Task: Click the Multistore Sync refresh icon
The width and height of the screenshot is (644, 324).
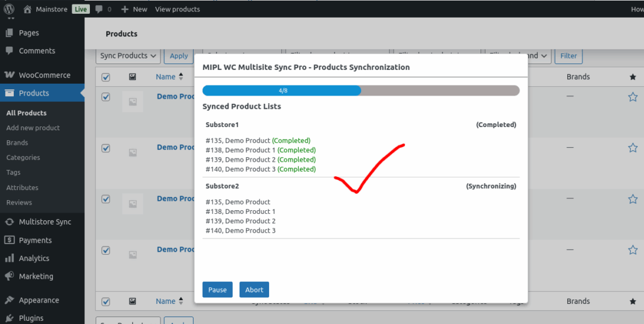Action: 9,221
